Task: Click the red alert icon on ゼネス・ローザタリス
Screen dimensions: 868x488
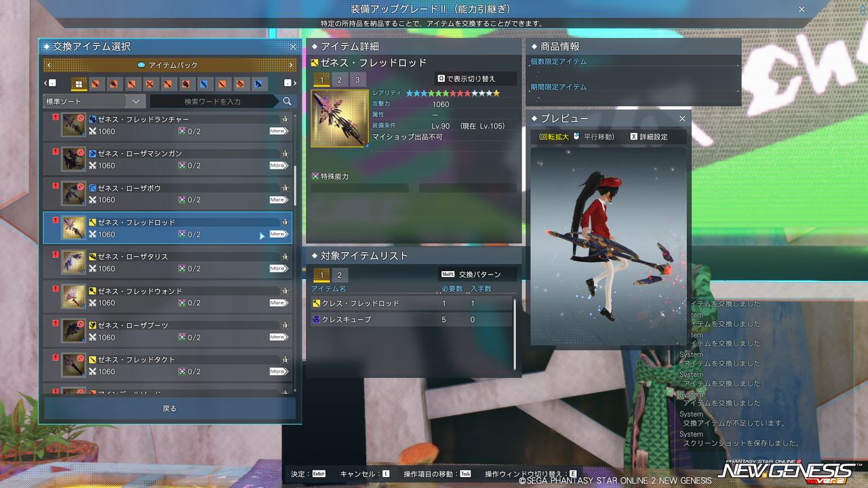Action: [x=56, y=254]
